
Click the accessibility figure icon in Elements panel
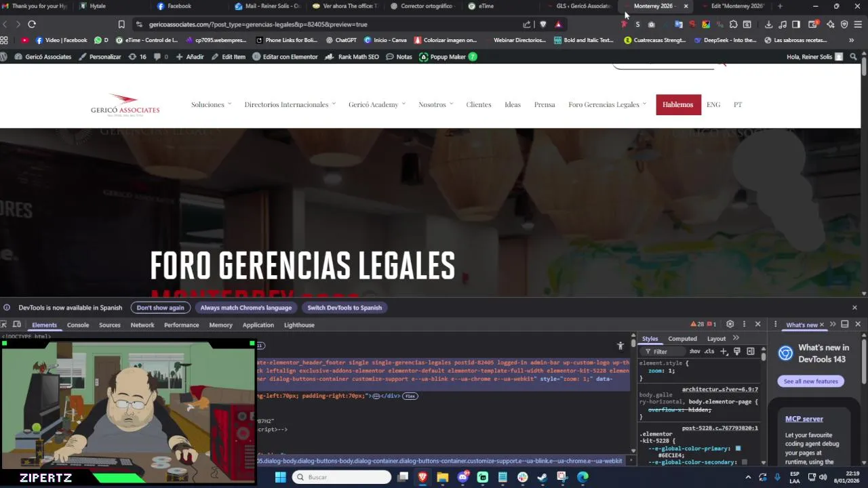[x=620, y=346]
